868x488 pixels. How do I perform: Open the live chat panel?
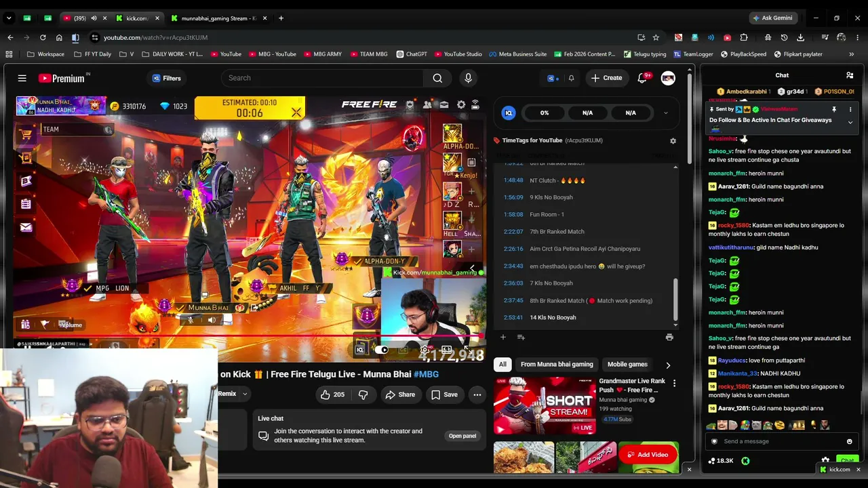[x=462, y=436]
